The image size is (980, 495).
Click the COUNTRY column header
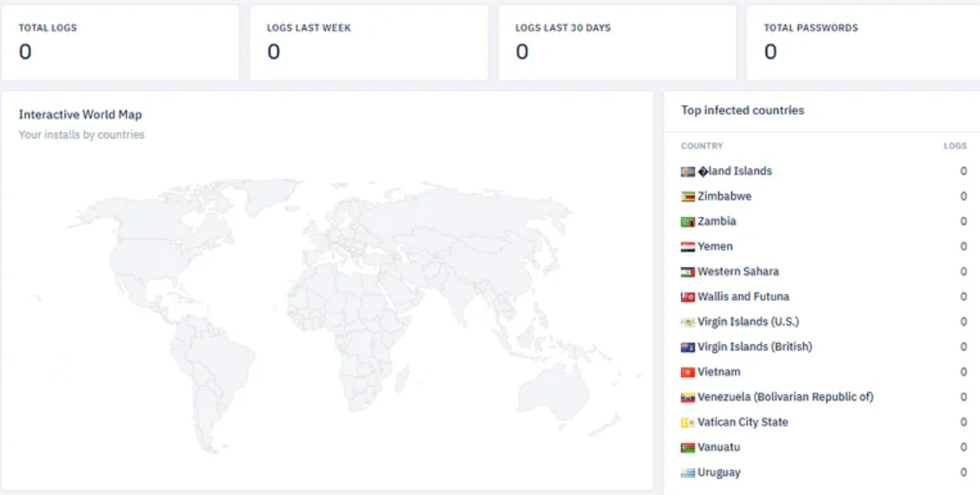click(x=702, y=146)
